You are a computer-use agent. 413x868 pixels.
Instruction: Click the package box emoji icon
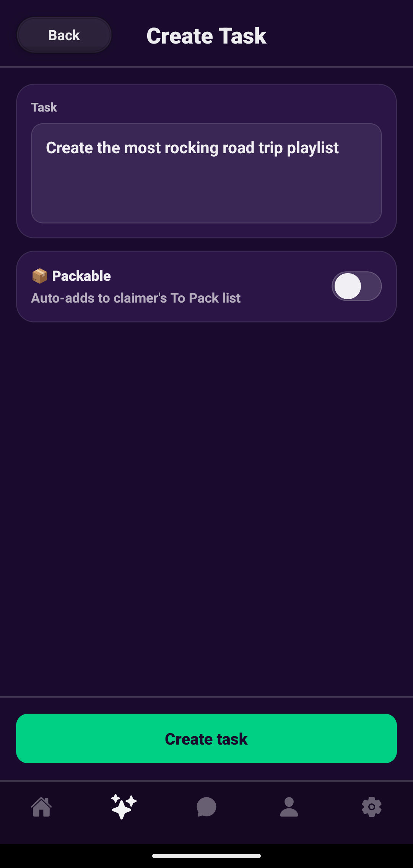tap(39, 276)
